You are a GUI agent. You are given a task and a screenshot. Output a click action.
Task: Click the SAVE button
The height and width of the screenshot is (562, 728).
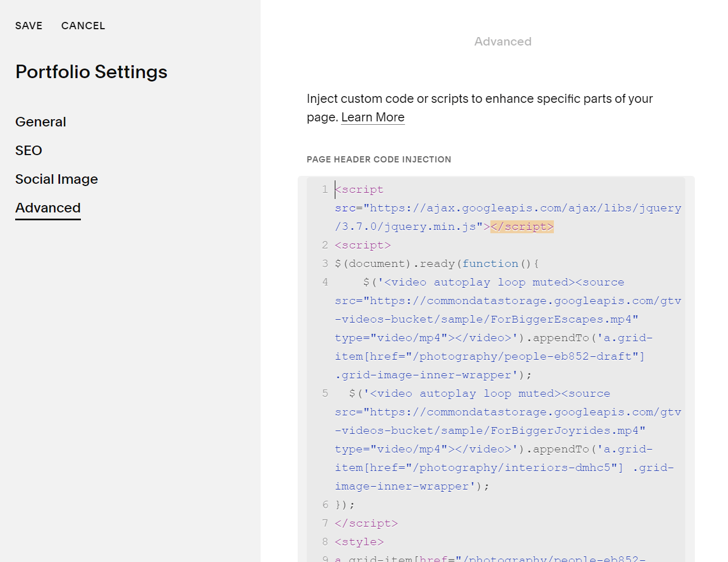[x=29, y=26]
